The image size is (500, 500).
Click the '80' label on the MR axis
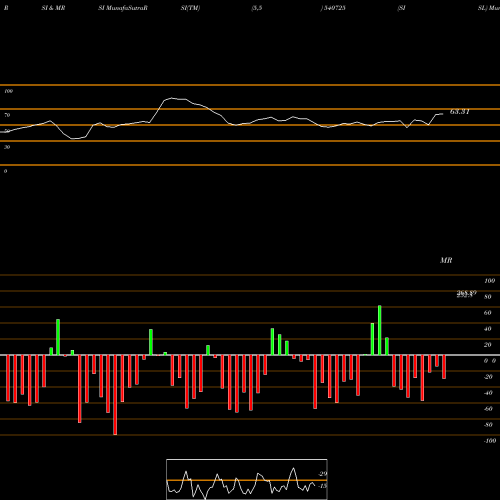point(488,297)
